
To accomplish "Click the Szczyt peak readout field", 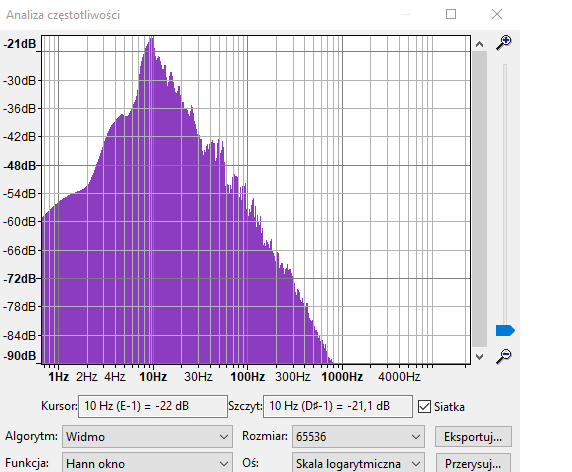I will (338, 406).
